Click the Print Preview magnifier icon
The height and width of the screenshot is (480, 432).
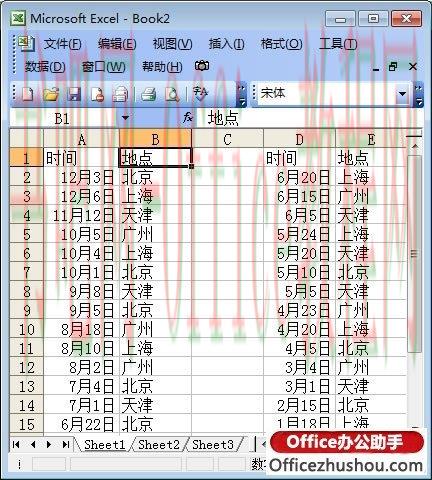172,94
